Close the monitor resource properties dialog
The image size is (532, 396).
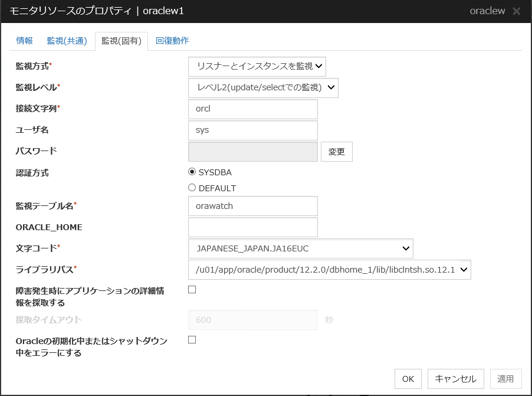point(517,11)
